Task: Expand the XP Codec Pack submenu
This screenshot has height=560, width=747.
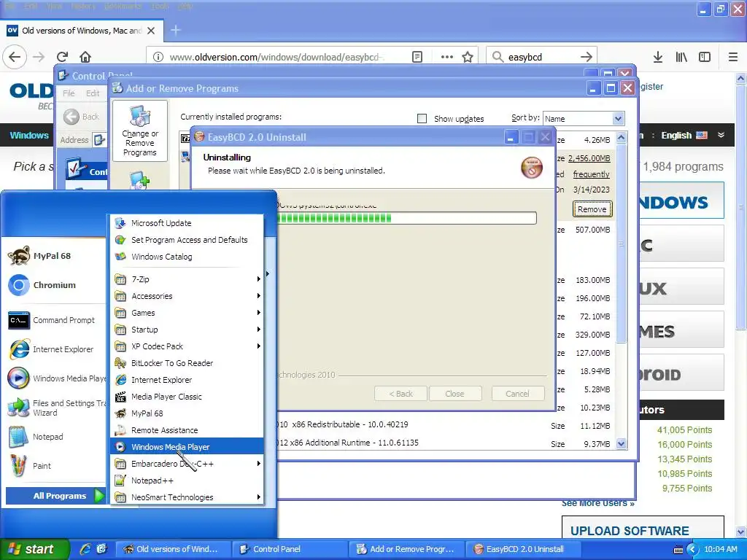Action: tap(187, 346)
